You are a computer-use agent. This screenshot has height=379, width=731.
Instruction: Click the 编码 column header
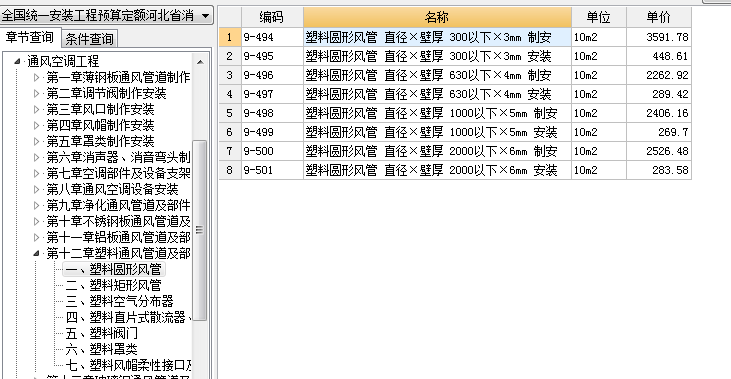[x=272, y=17]
